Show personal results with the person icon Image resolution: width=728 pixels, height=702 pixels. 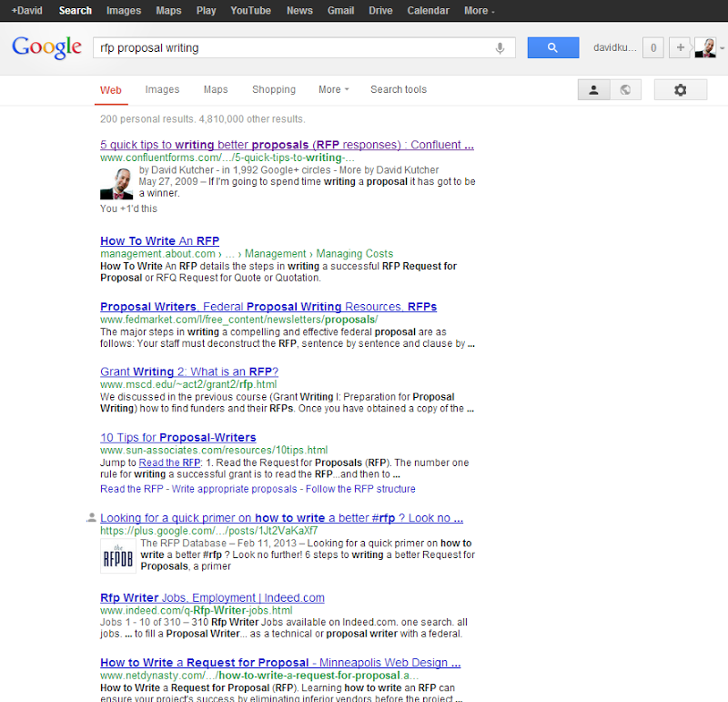(x=593, y=89)
